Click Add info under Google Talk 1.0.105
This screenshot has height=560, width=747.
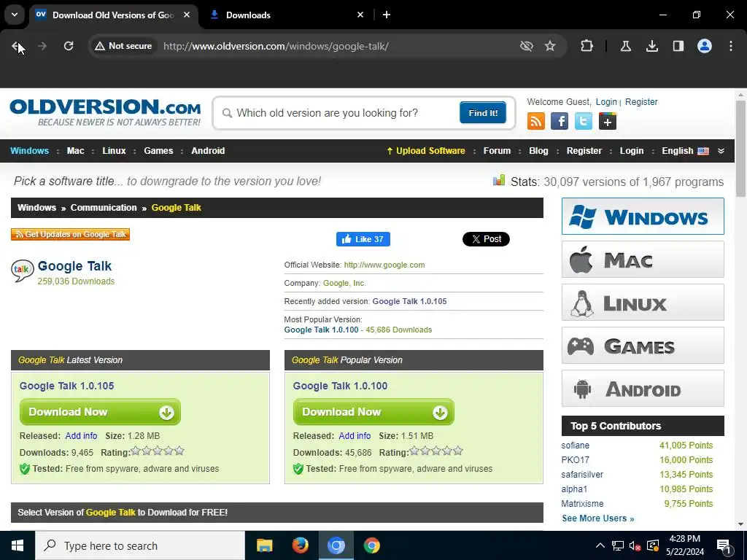(81, 436)
